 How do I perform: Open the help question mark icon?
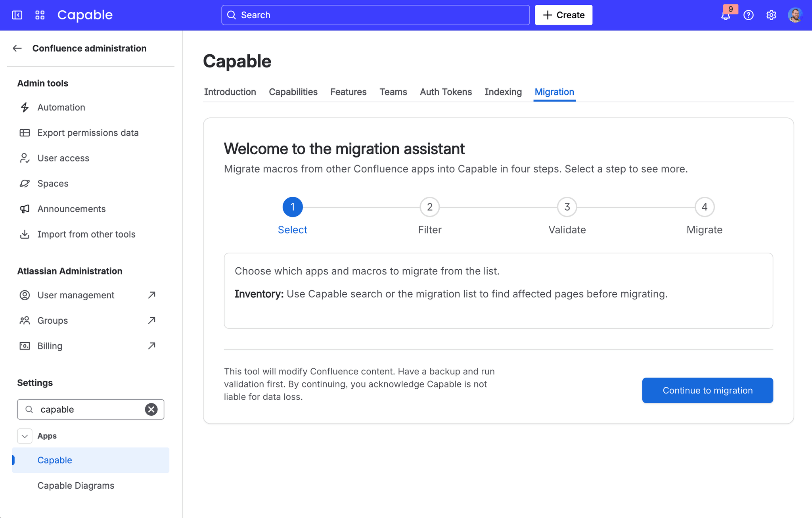[x=748, y=15]
